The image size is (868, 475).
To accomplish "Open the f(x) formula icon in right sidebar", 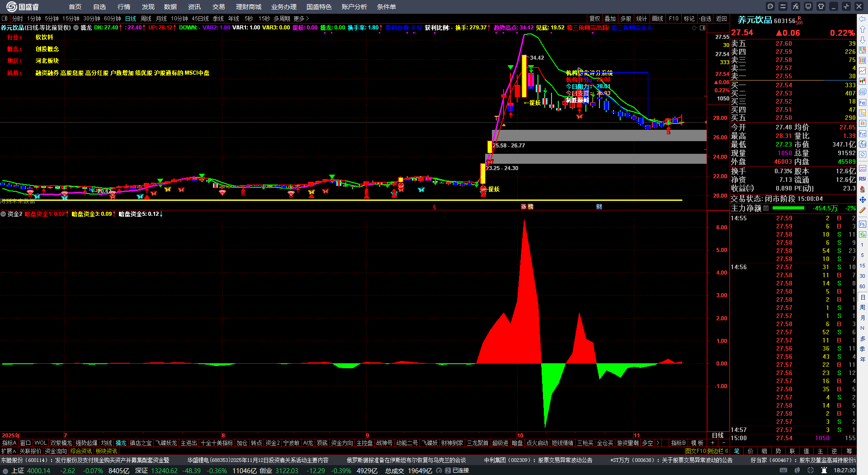I will pos(863,144).
